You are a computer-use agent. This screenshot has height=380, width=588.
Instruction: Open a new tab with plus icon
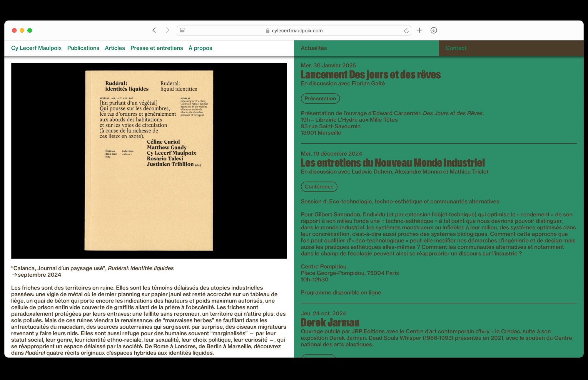click(420, 30)
